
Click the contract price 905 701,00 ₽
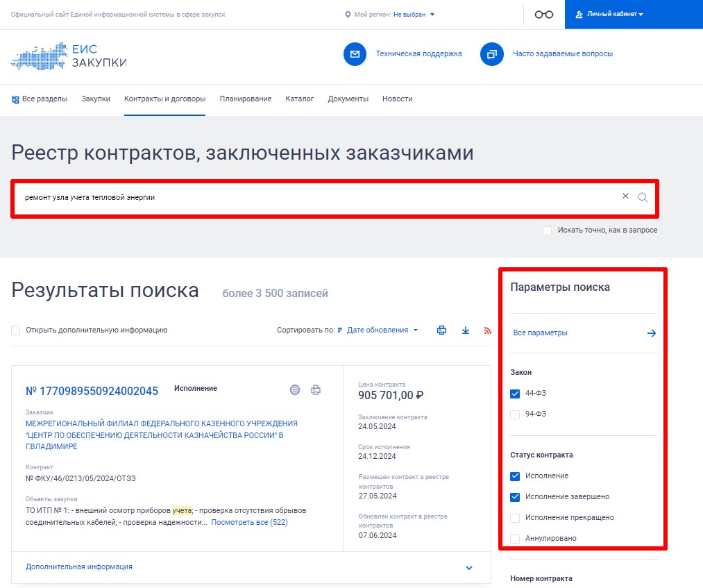391,395
